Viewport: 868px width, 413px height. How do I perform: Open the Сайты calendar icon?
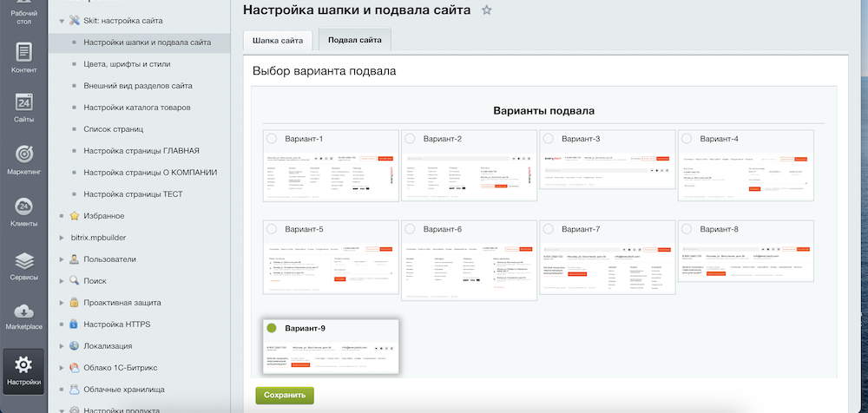[23, 102]
